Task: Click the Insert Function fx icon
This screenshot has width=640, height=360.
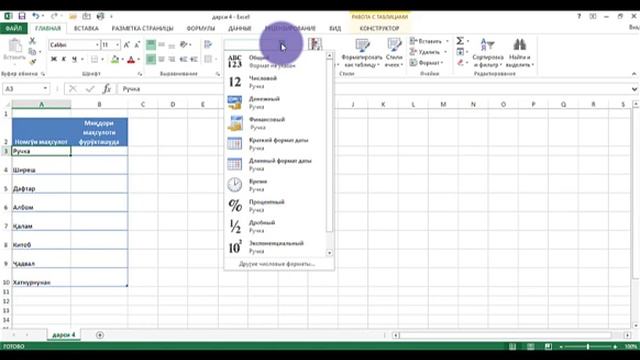Action: tap(107, 89)
